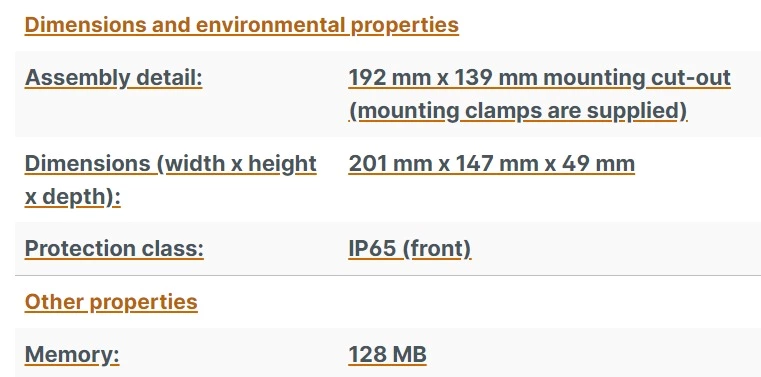Click the Dimensions width x height label

(170, 164)
